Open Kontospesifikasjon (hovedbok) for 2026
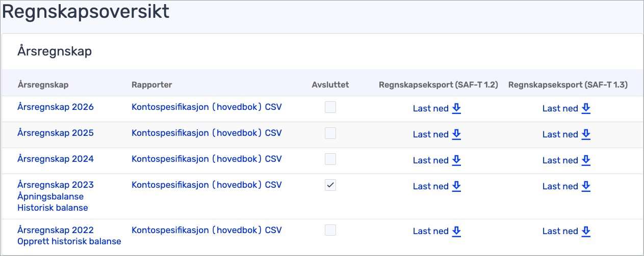The height and width of the screenshot is (256, 644). tap(197, 107)
